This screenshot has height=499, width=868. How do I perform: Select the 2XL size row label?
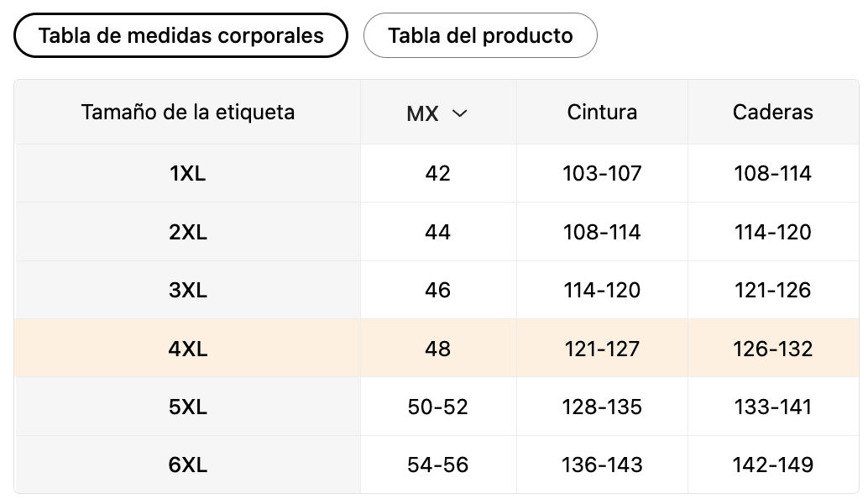[x=188, y=232]
